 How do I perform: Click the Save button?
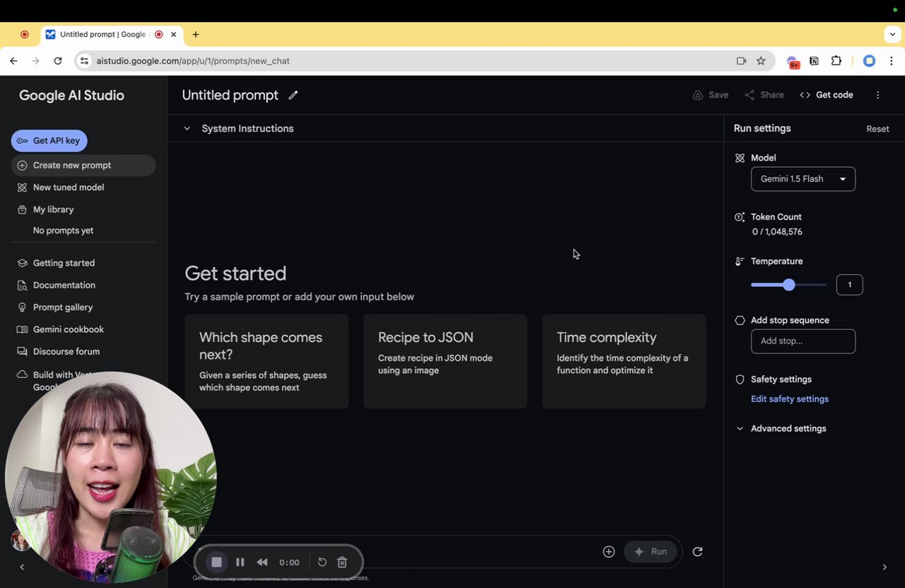(x=711, y=95)
